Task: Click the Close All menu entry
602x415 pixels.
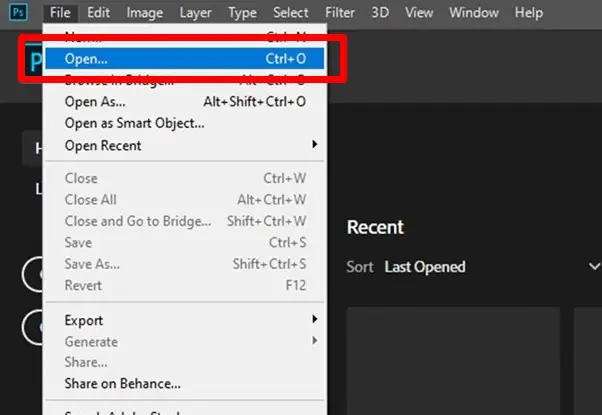Action: pos(185,200)
